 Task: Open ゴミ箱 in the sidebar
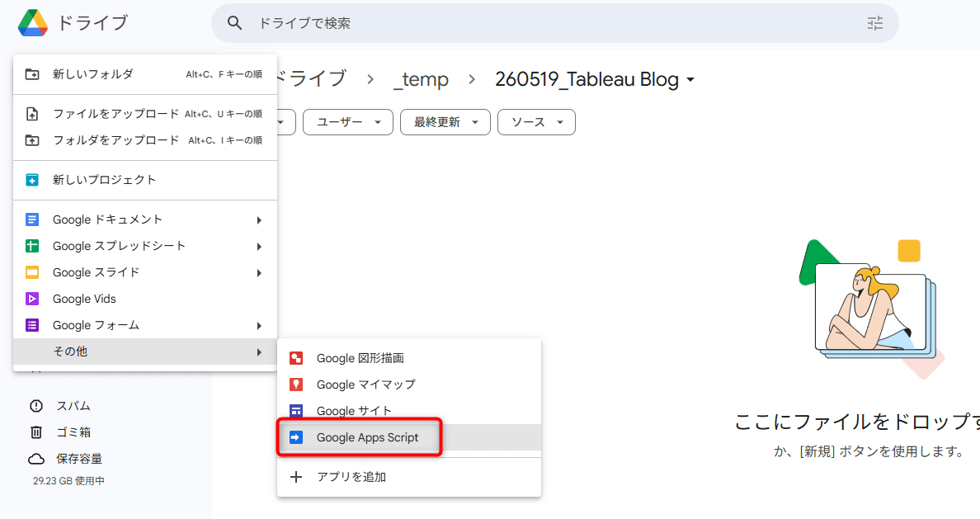tap(73, 432)
